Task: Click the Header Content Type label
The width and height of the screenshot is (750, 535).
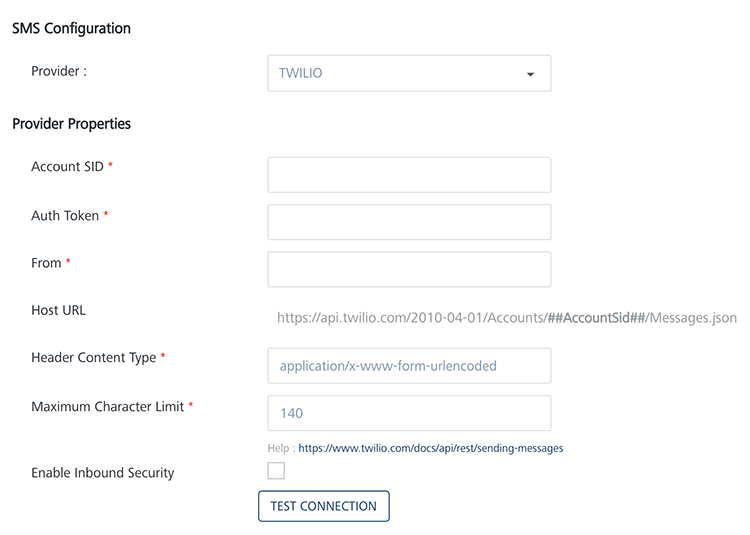Action: point(94,357)
